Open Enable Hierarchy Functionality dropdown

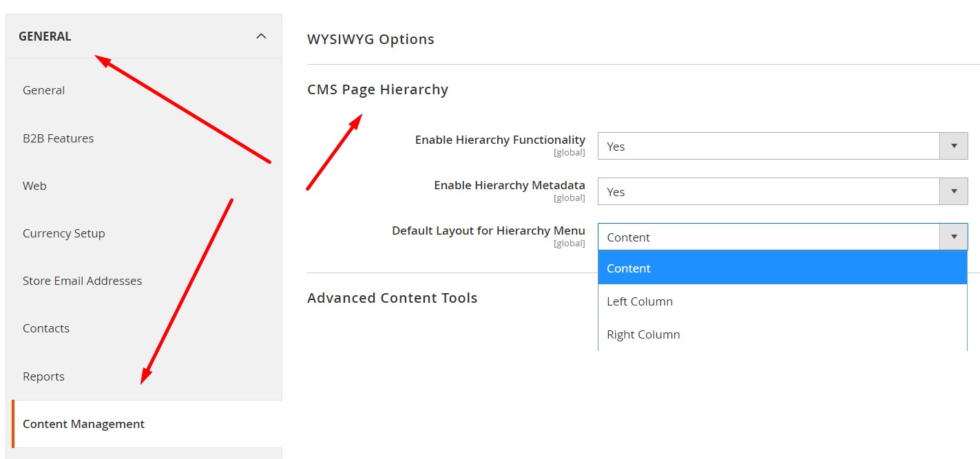(x=768, y=147)
